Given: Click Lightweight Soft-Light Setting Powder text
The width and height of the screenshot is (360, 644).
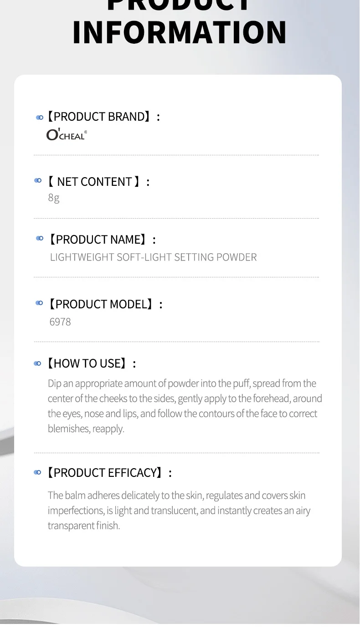Looking at the screenshot, I should tap(153, 257).
